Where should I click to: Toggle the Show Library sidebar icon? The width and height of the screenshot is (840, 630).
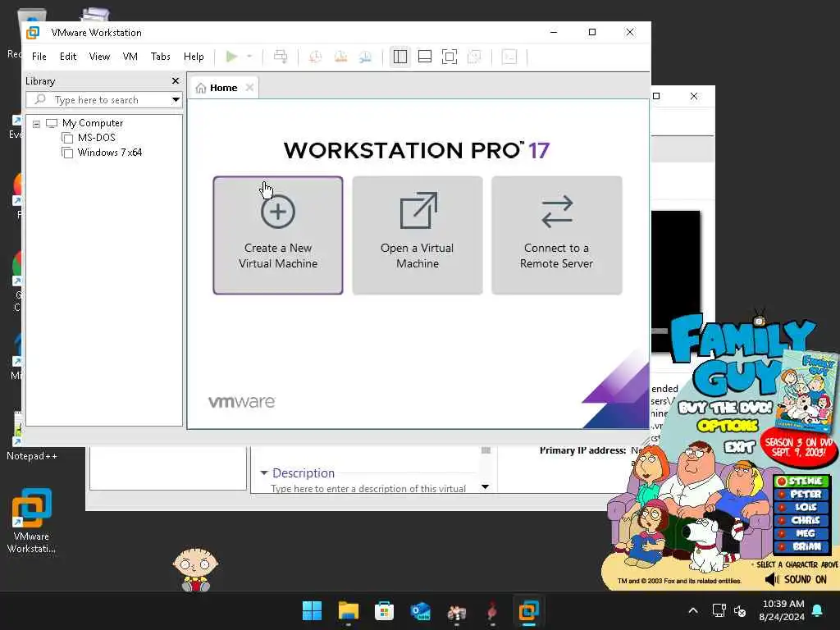[400, 57]
